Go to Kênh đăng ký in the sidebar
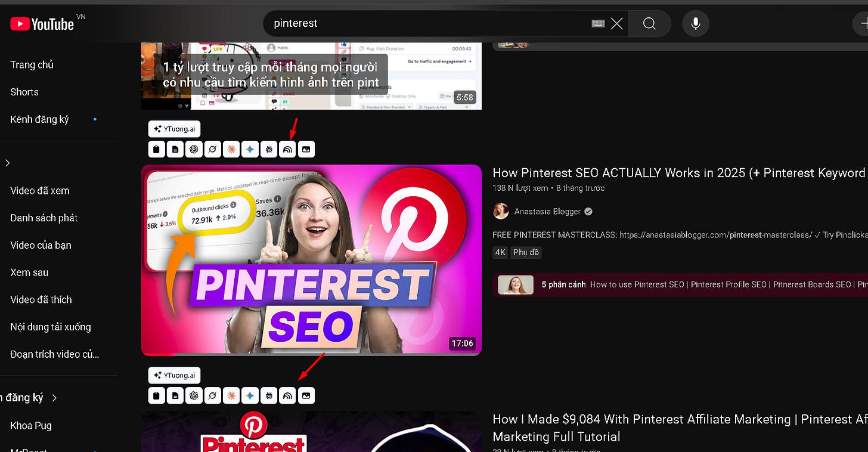Viewport: 868px width, 452px height. pyautogui.click(x=39, y=119)
